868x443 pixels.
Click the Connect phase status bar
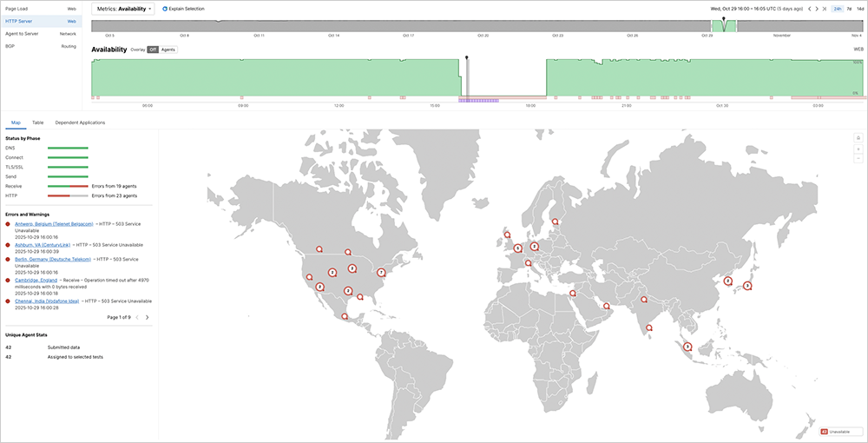tap(68, 158)
